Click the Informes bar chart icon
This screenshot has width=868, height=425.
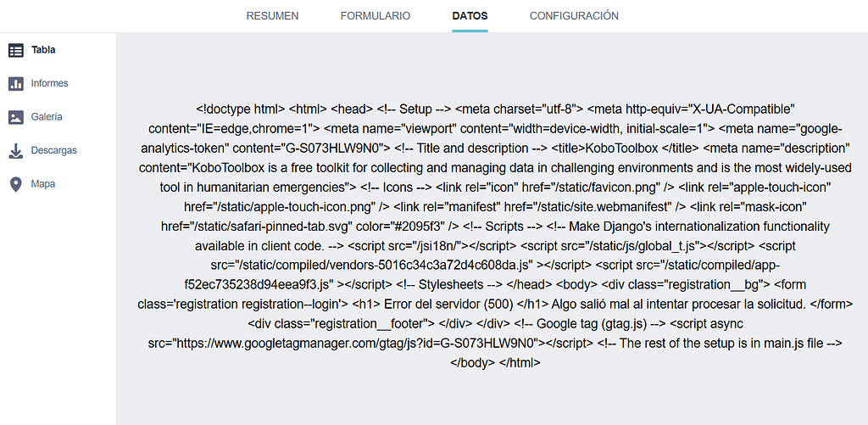16,84
